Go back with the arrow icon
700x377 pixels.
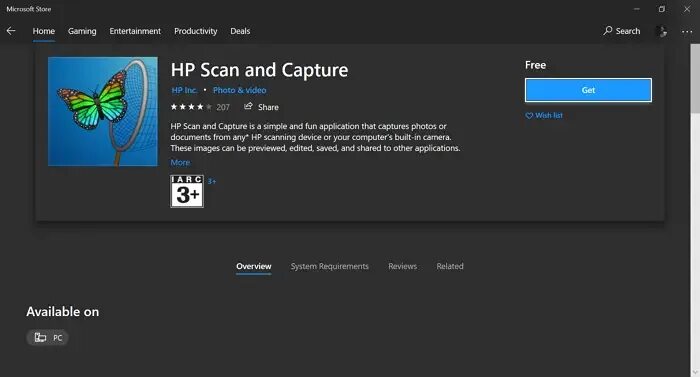[x=11, y=31]
